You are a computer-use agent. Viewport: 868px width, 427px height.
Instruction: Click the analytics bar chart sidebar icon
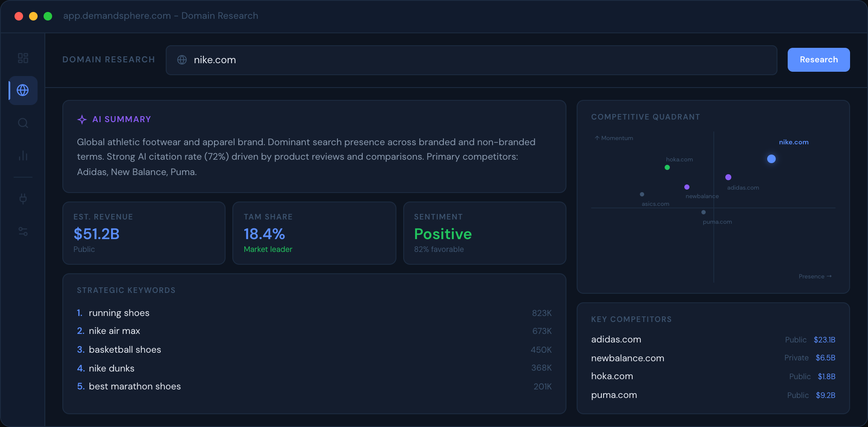click(23, 156)
